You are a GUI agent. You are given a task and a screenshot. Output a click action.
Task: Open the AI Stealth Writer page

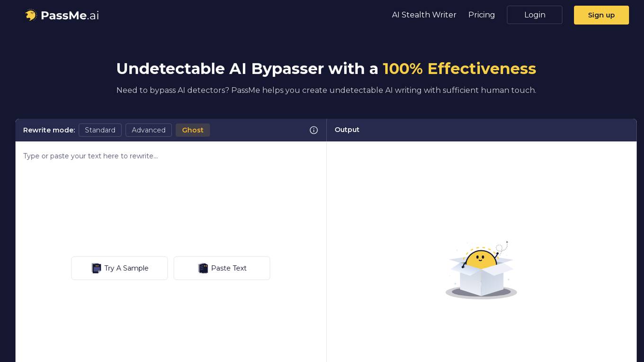pos(424,15)
